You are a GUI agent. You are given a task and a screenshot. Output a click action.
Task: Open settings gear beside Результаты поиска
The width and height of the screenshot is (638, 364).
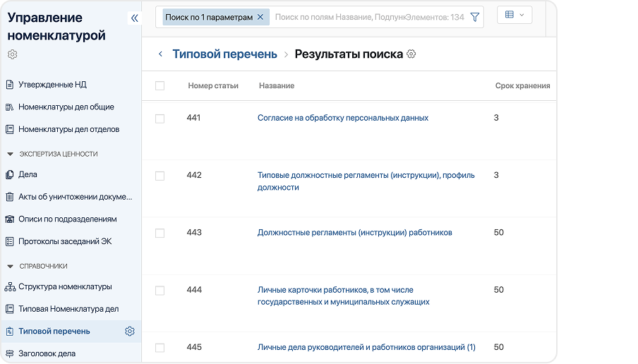411,54
